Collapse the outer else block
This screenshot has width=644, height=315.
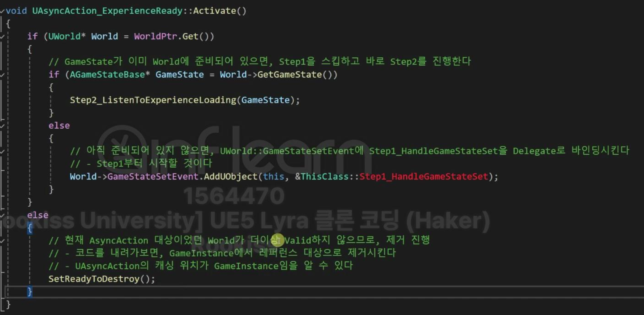click(x=2, y=216)
